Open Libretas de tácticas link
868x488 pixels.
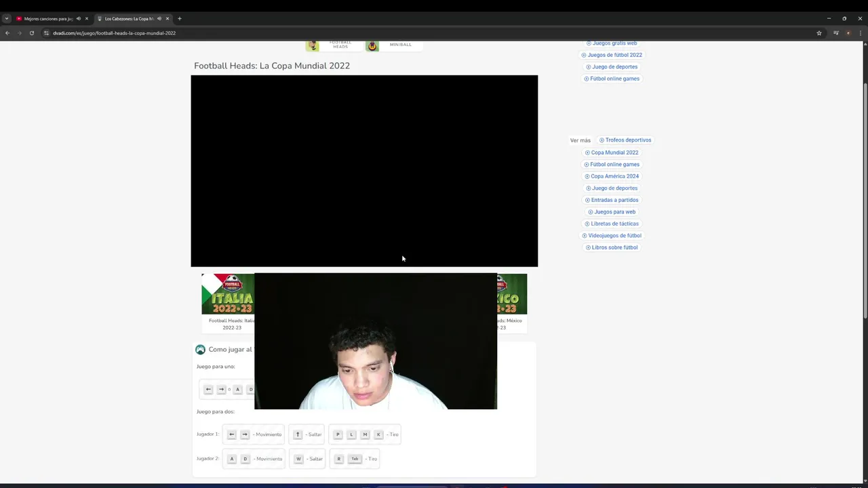coord(612,224)
